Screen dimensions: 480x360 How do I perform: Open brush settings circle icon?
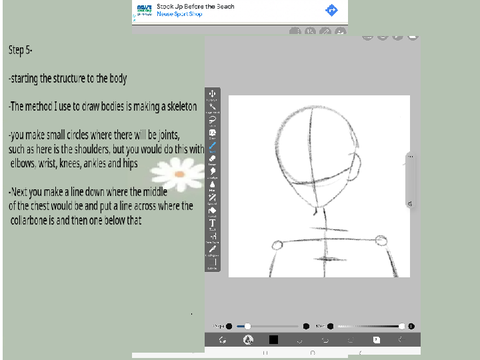[x=248, y=340]
